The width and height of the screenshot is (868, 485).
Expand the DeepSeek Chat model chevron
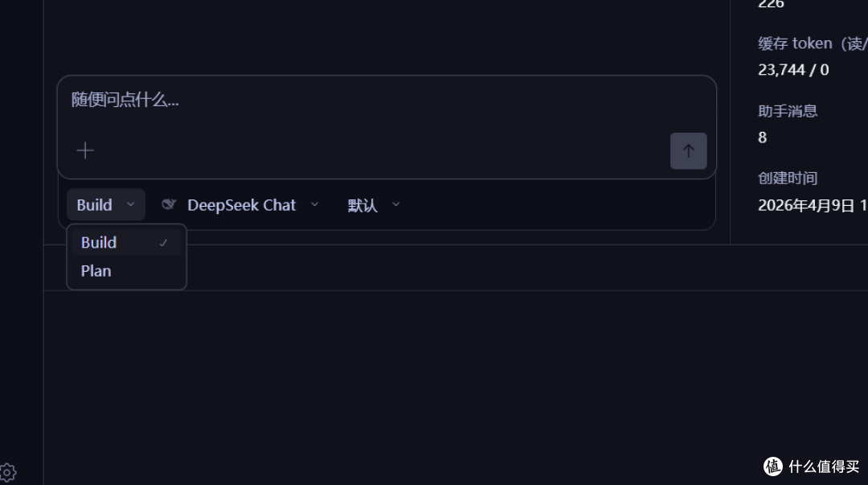pos(314,204)
